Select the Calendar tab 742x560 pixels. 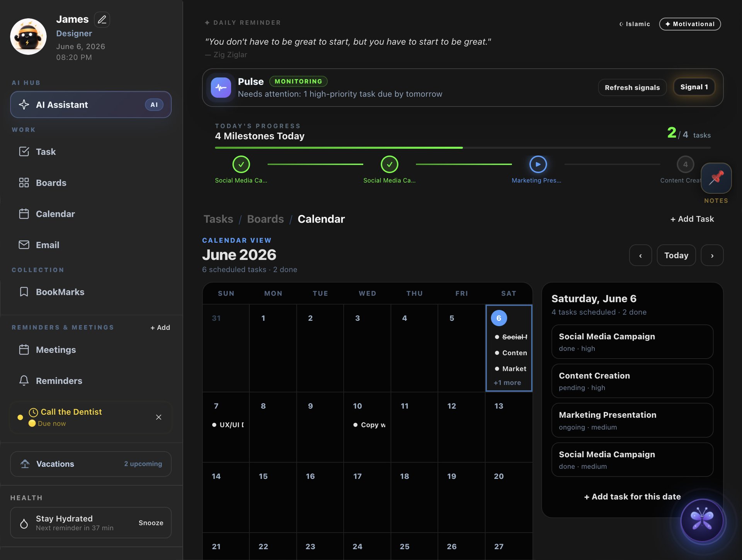pyautogui.click(x=321, y=219)
